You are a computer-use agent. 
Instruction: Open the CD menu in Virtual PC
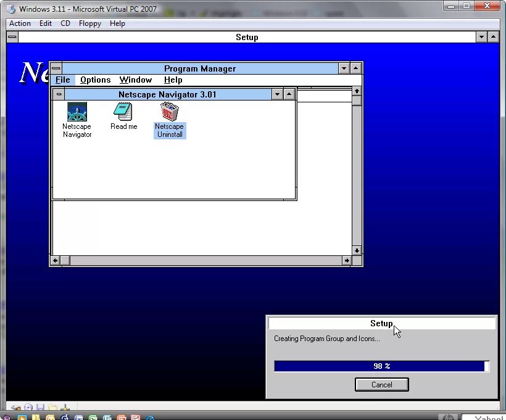(65, 23)
